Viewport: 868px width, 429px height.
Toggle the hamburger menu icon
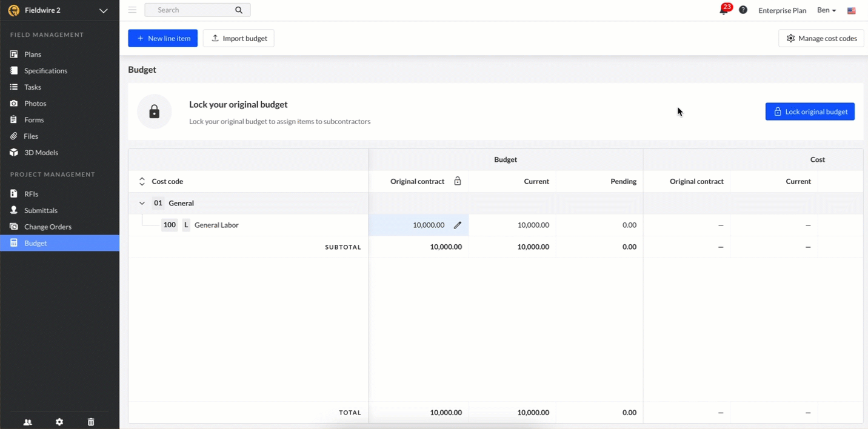(x=132, y=10)
